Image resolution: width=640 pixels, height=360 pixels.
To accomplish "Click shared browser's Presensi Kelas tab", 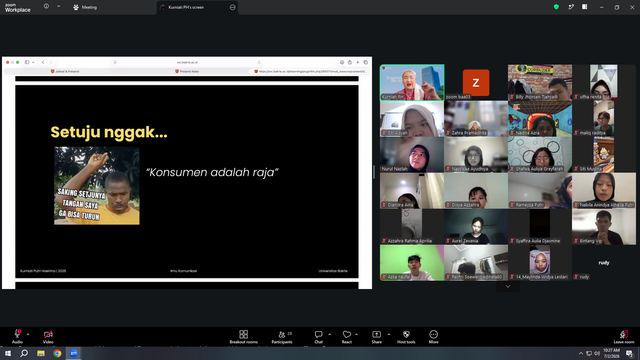I will pyautogui.click(x=187, y=71).
